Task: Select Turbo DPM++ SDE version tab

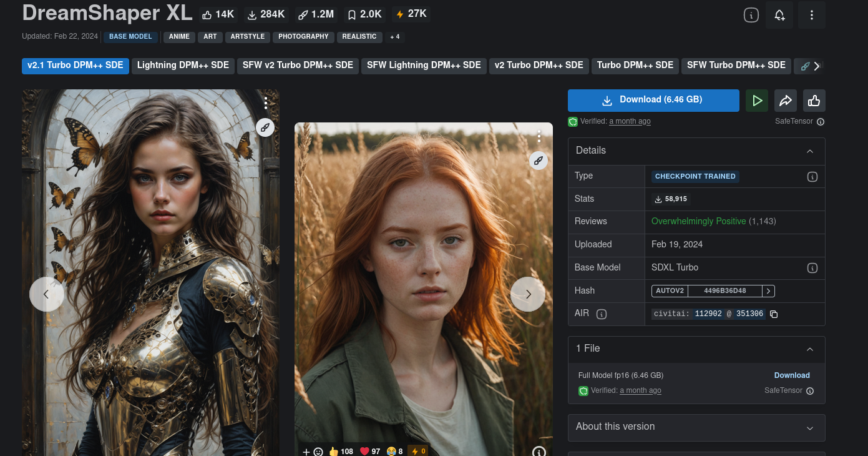Action: [x=635, y=66]
